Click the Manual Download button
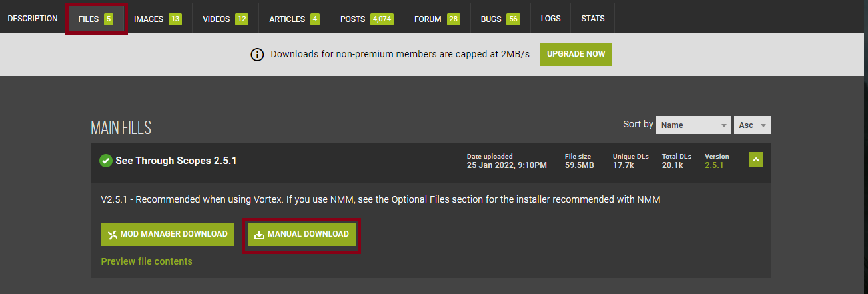The image size is (868, 294). pos(302,235)
